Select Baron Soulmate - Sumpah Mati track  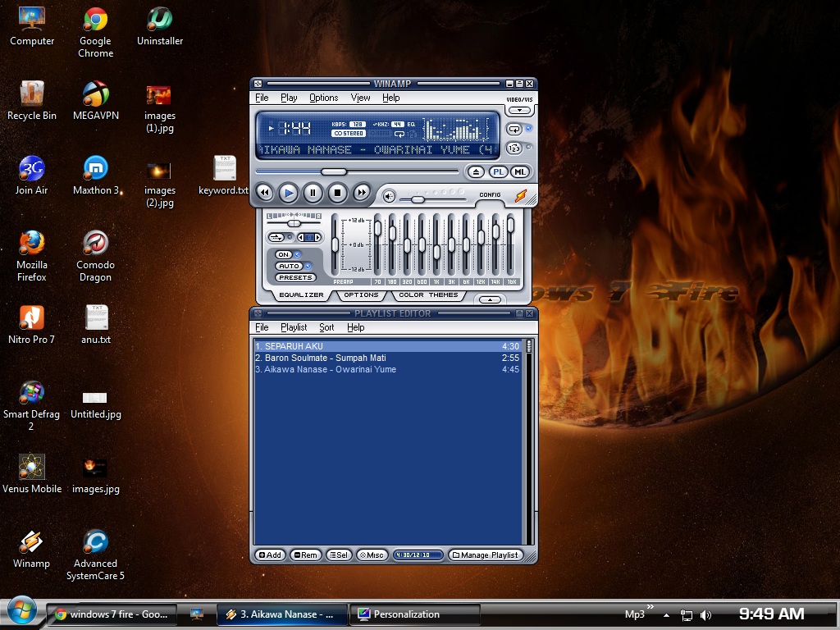click(387, 358)
